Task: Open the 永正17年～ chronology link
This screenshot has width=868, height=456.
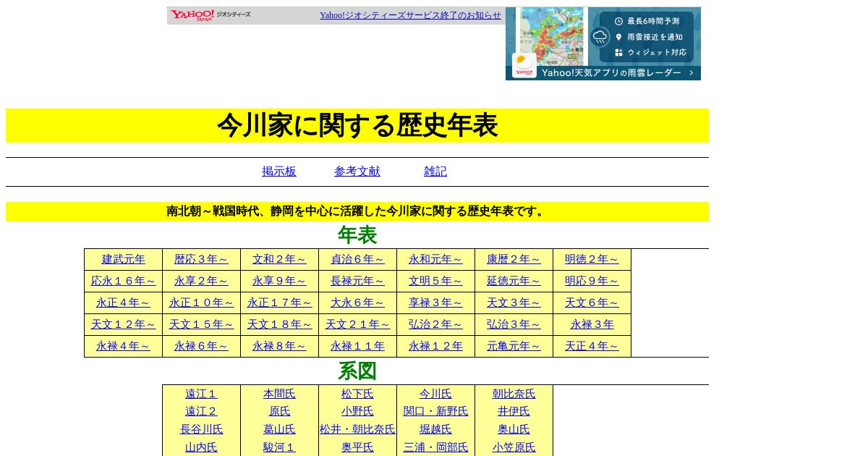Action: [280, 303]
